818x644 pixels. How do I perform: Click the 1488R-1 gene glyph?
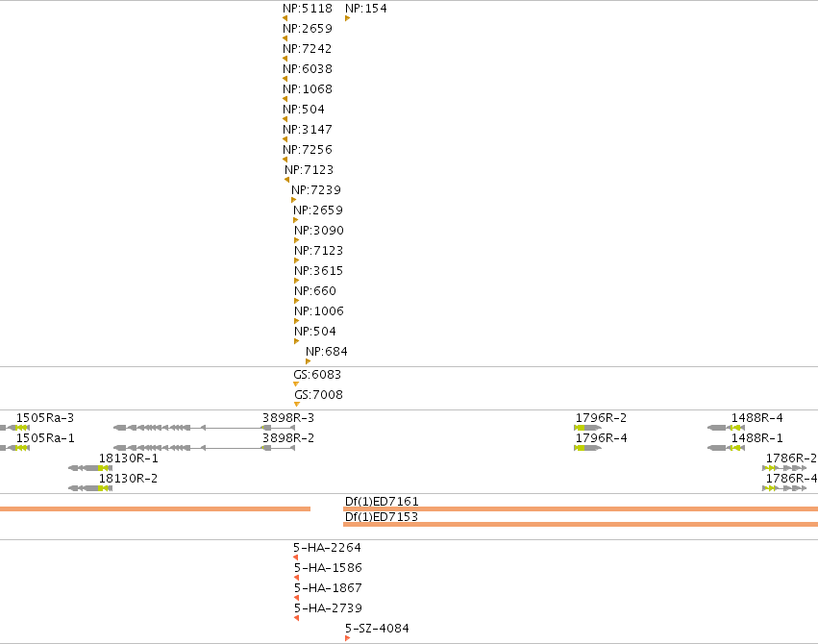[726, 448]
